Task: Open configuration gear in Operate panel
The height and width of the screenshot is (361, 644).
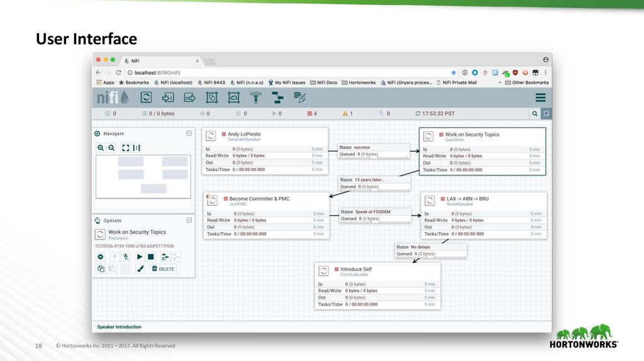Action: 101,257
